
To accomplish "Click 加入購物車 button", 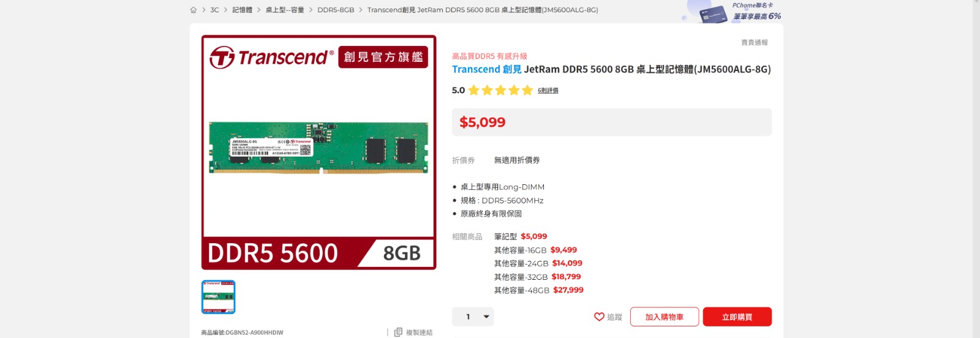I will click(665, 317).
